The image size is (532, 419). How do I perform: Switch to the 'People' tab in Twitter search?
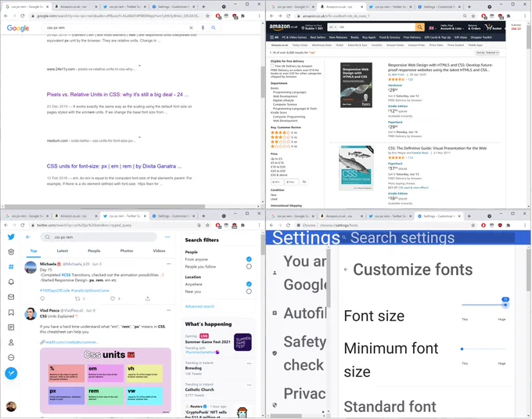94,251
